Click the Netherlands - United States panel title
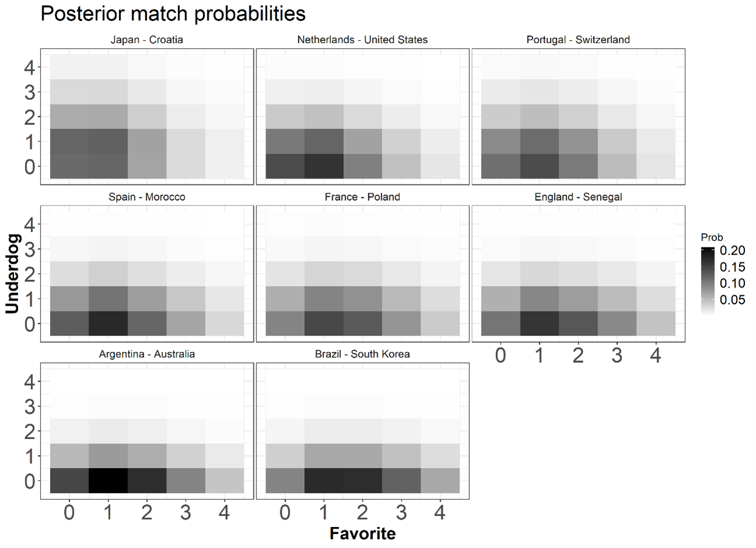The height and width of the screenshot is (548, 756). pyautogui.click(x=362, y=40)
